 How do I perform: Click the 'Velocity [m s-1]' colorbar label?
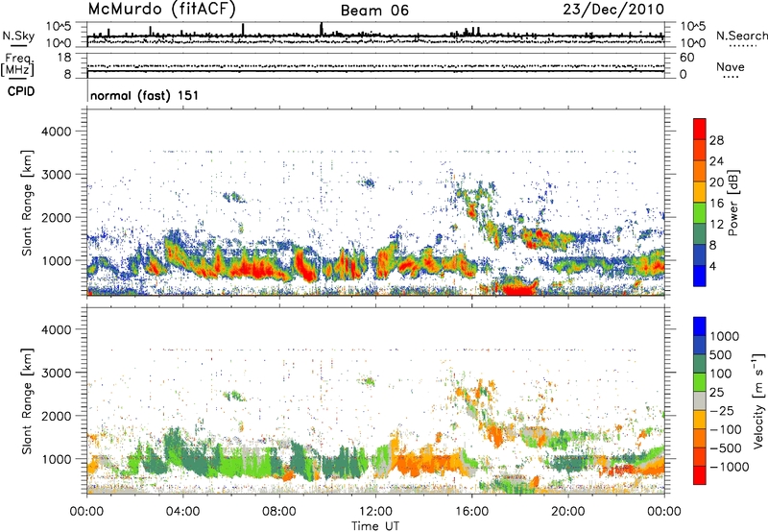(x=758, y=400)
